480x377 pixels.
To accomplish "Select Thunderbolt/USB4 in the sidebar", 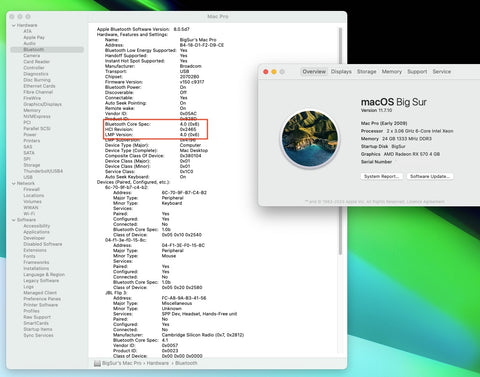I will coord(43,171).
